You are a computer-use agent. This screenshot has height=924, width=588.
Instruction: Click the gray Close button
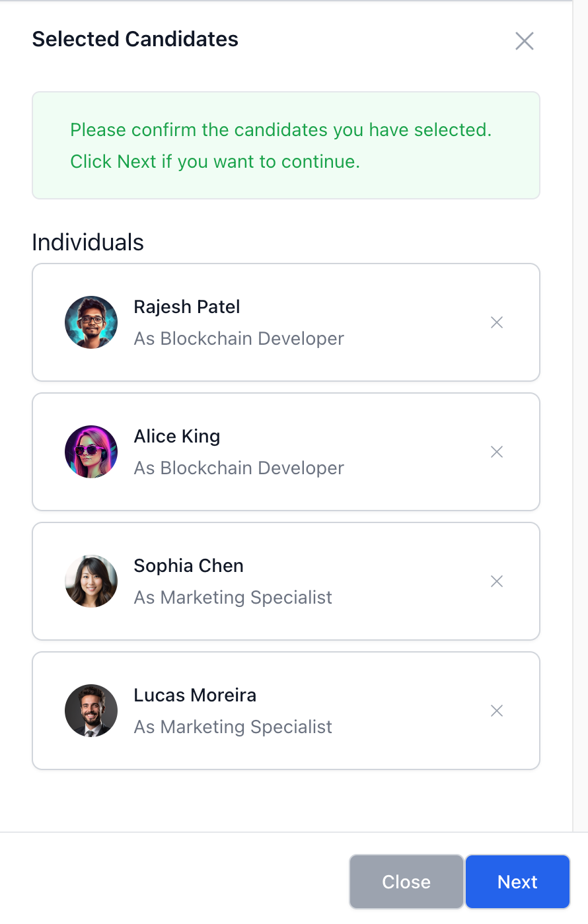click(406, 882)
